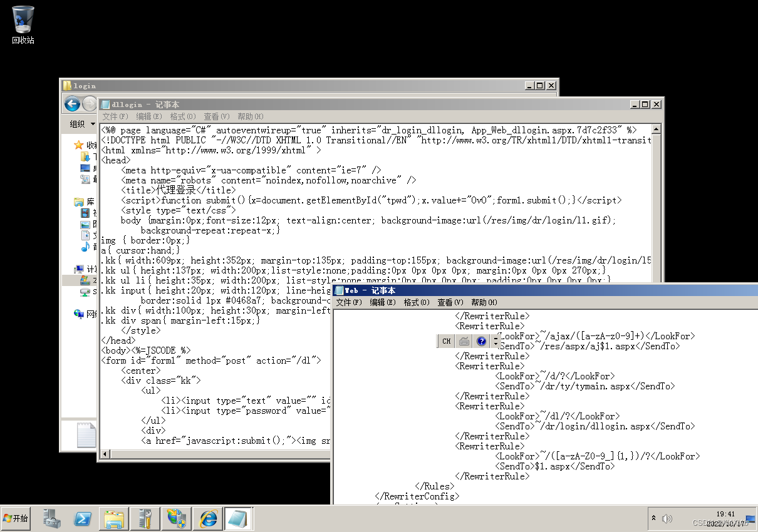The height and width of the screenshot is (532, 758).
Task: Select Downloads folder icon in Explorer sidebar
Action: tap(85, 156)
